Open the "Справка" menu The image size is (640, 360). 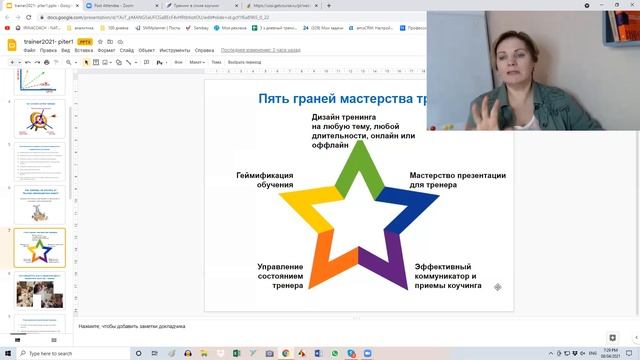[204, 50]
